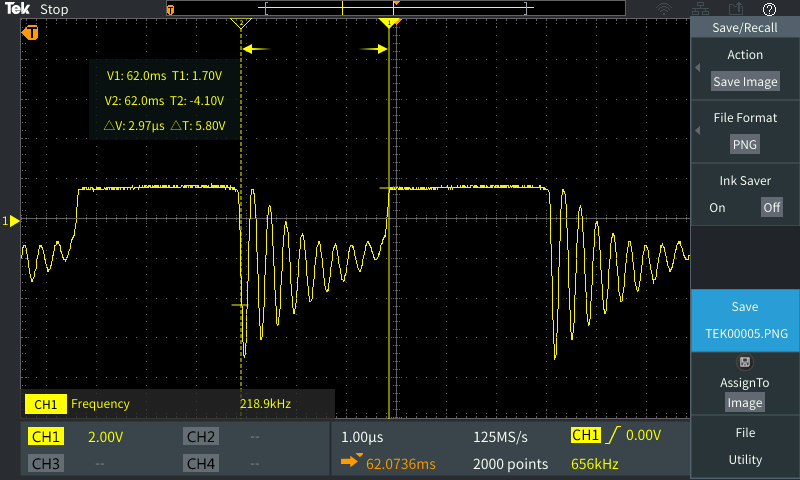
Task: Click the orange T in record overview bar
Action: coord(170,9)
